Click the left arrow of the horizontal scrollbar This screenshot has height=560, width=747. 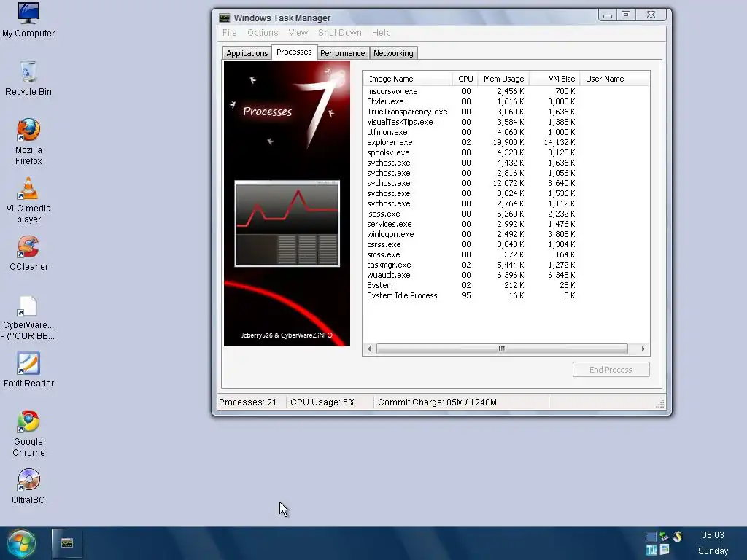[369, 349]
